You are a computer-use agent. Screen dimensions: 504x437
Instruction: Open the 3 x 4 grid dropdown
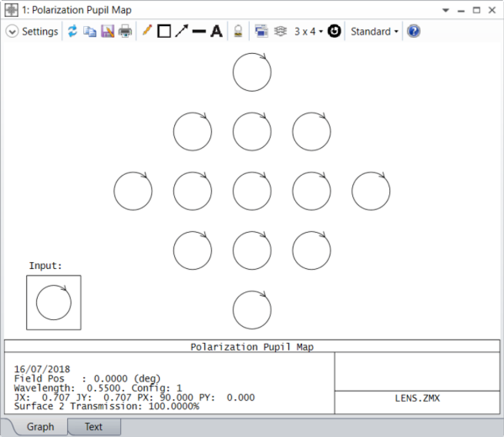pos(309,32)
